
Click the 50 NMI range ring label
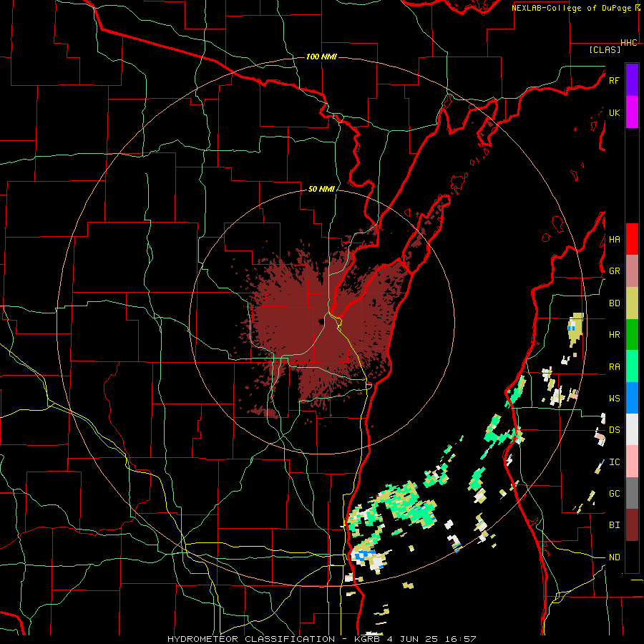(x=321, y=189)
